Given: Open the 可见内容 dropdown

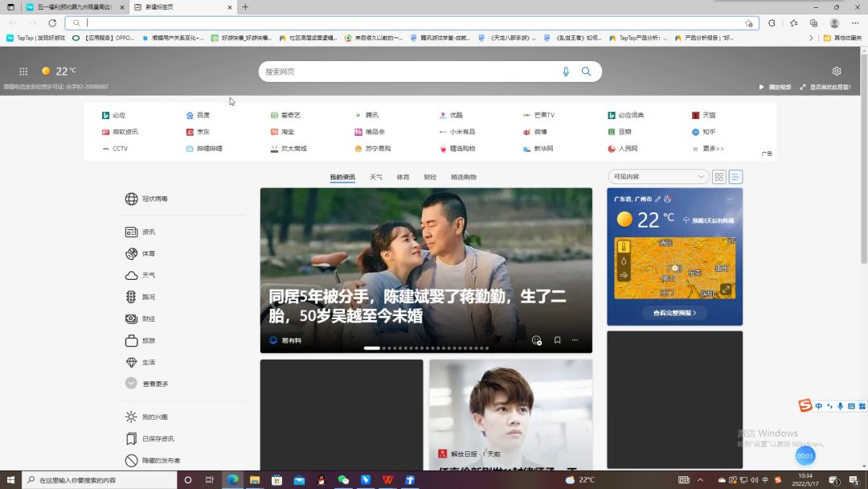Looking at the screenshot, I should [x=657, y=177].
